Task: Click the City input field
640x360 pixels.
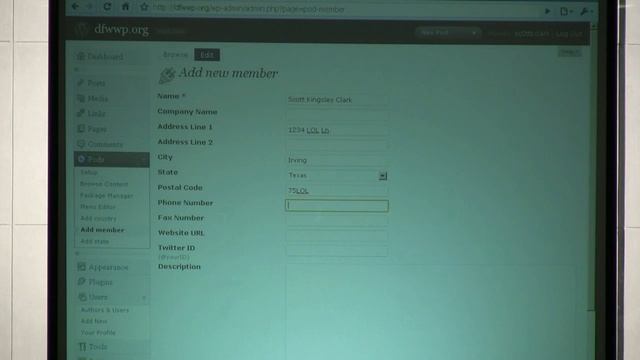Action: [337, 160]
